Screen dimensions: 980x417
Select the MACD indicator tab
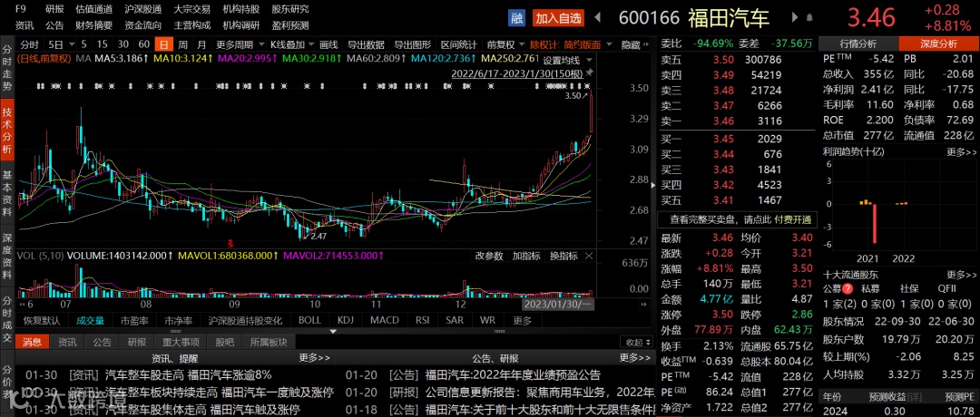385,320
